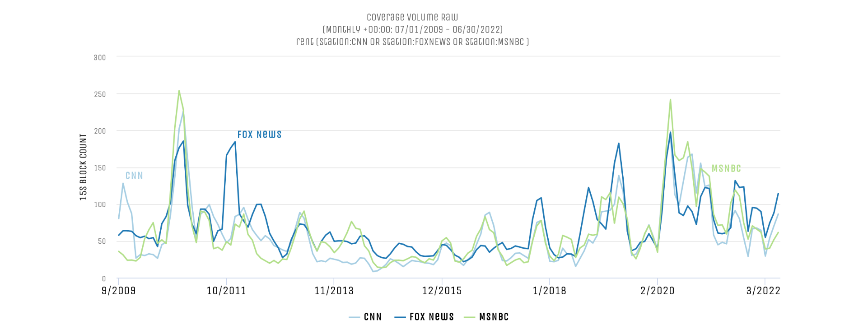Select the FOX News annotation inside the chart
Image resolution: width=868 pixels, height=334 pixels.
click(x=259, y=135)
